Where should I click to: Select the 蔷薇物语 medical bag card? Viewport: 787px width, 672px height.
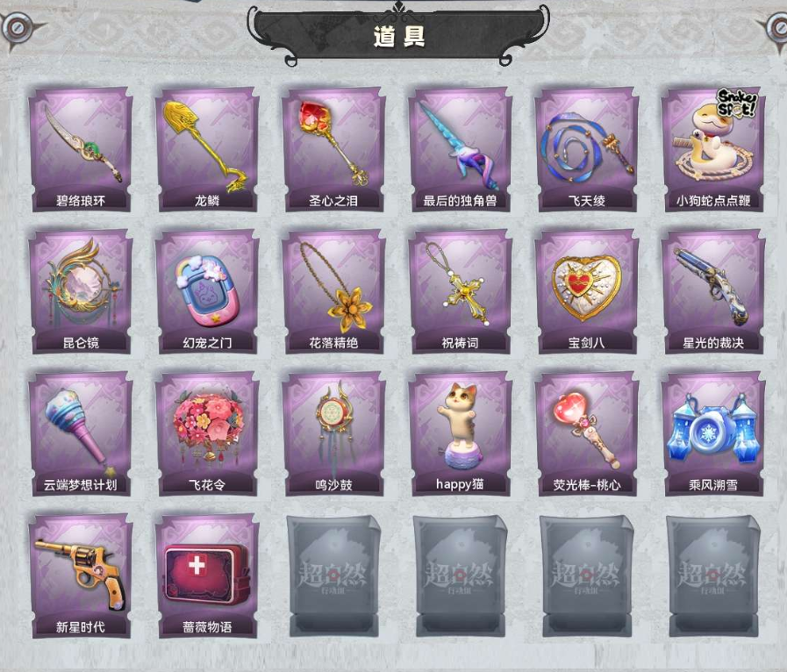click(x=207, y=575)
